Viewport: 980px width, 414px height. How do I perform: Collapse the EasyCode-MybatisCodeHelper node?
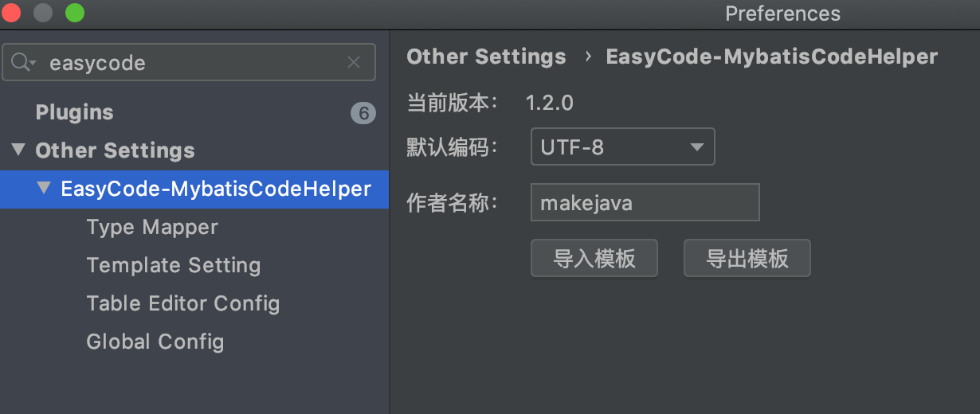click(44, 189)
